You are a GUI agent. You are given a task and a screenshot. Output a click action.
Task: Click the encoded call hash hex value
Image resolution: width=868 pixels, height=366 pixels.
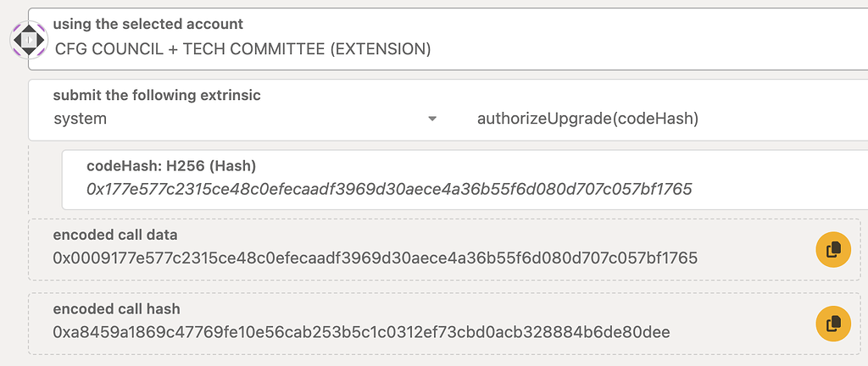pos(361,331)
